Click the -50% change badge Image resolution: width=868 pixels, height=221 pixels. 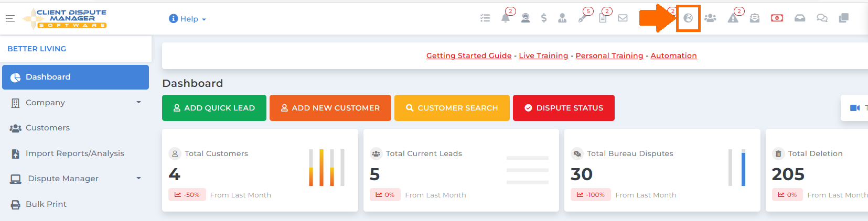[187, 195]
